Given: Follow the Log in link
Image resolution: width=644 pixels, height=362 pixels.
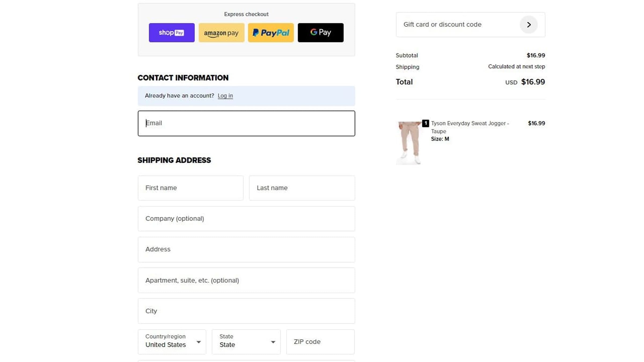Looking at the screenshot, I should point(225,96).
